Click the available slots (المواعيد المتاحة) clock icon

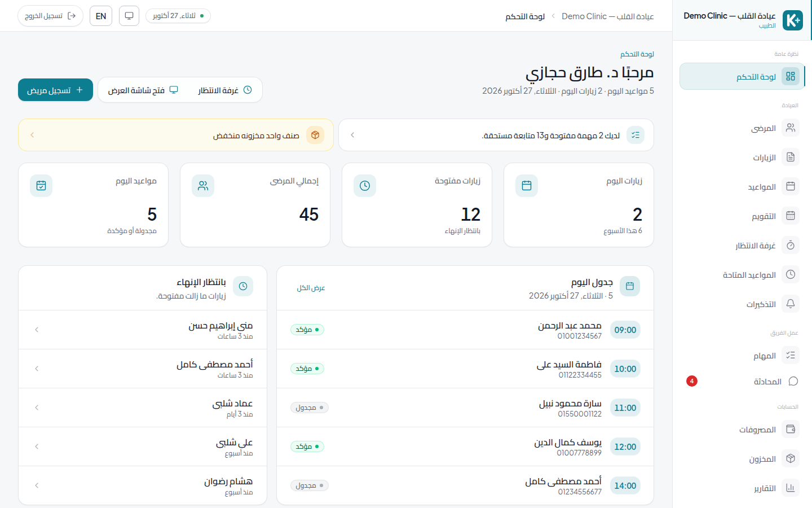pos(791,274)
